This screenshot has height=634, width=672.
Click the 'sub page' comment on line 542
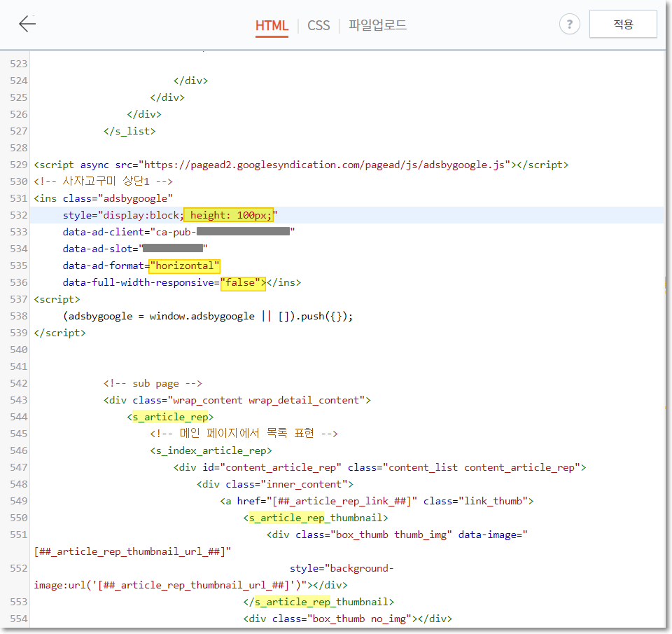(153, 383)
